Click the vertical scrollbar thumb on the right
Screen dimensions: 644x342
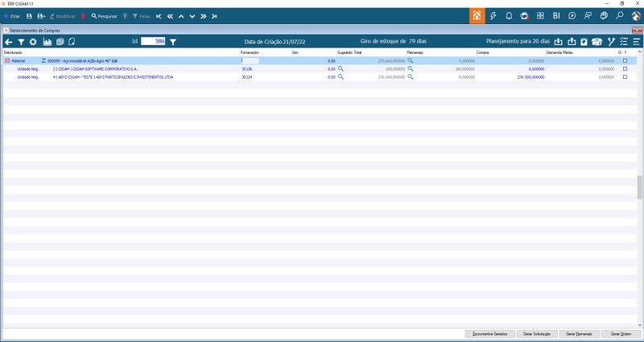click(x=639, y=187)
